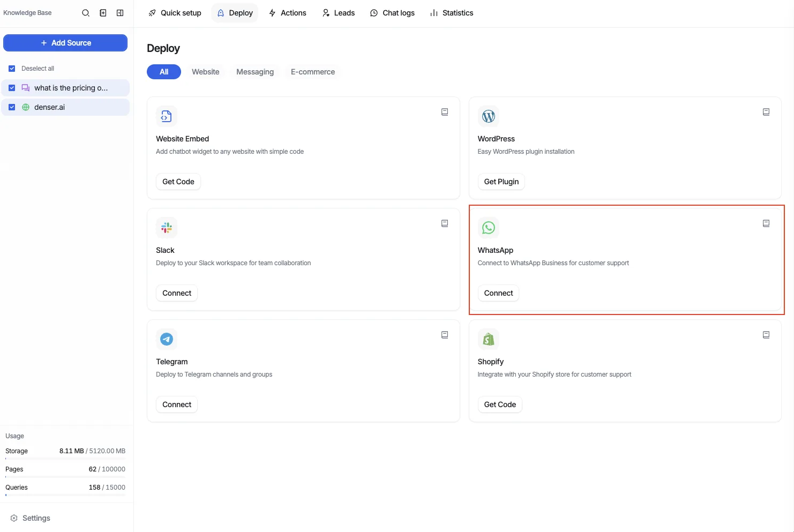
Task: Click the 'Website Embed' card title
Action: point(182,139)
